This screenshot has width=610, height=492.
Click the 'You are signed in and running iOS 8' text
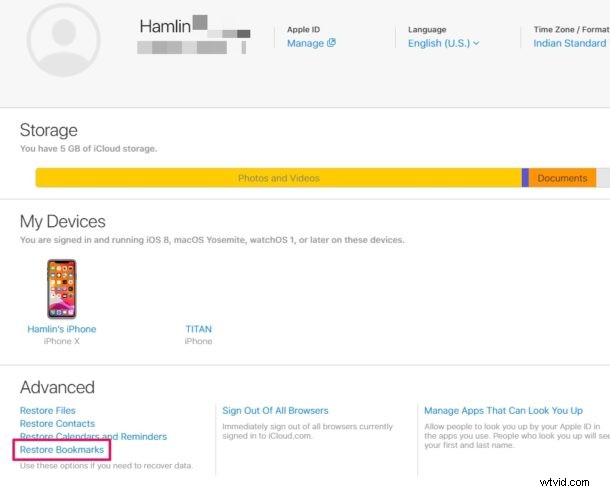coord(212,240)
